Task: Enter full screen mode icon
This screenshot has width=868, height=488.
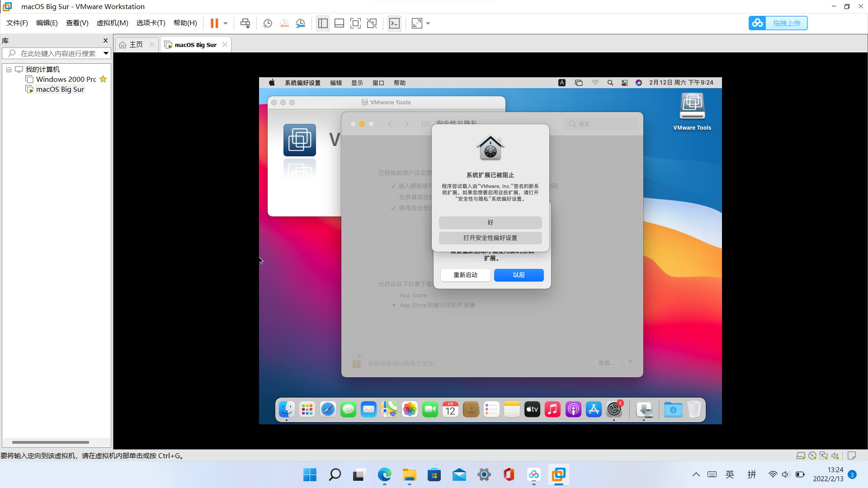Action: click(355, 23)
